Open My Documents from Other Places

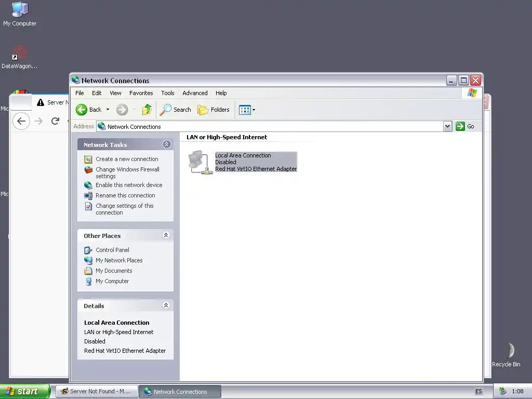click(x=114, y=271)
